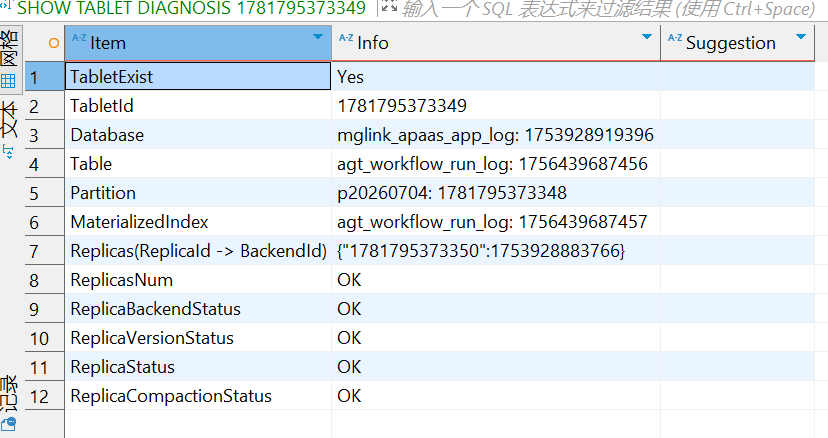Open Info column filter dropdown arrow
828x438 pixels.
646,37
